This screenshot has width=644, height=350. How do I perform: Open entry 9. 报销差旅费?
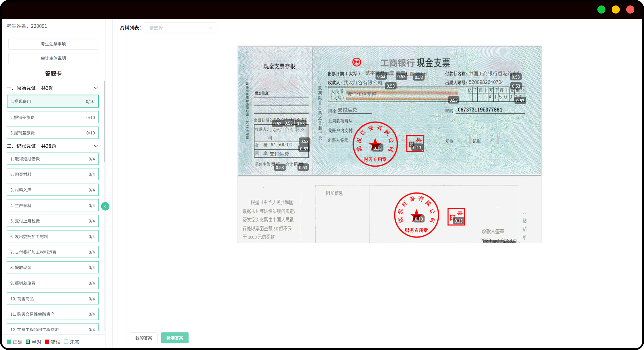[53, 283]
